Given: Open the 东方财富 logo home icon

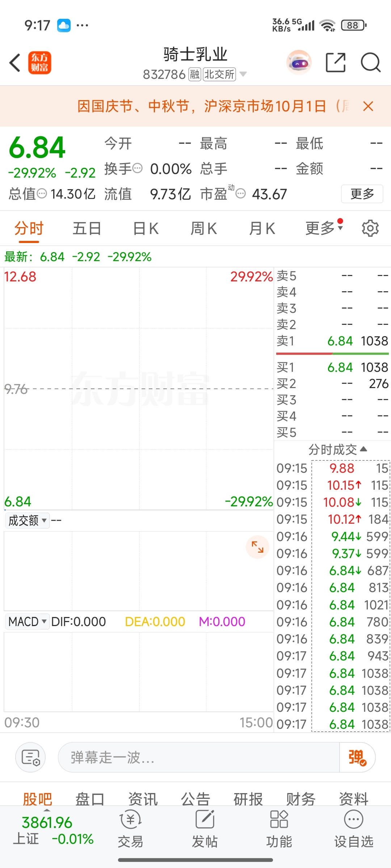Looking at the screenshot, I should 40,63.
